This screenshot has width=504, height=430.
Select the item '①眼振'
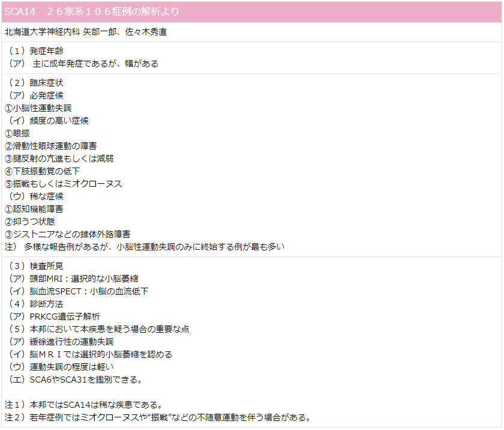(17, 133)
